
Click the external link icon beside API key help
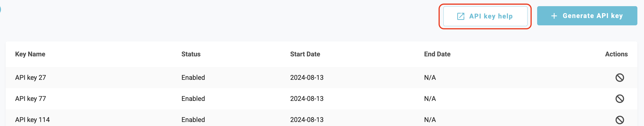461,16
